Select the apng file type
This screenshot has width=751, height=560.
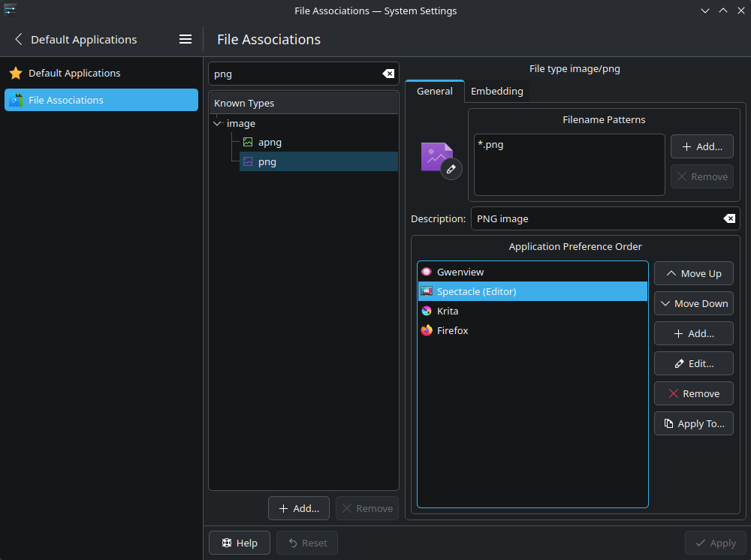coord(270,142)
